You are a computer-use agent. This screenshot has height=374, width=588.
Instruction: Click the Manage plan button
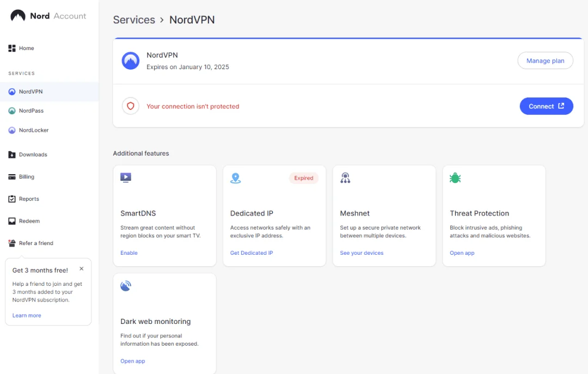point(545,60)
